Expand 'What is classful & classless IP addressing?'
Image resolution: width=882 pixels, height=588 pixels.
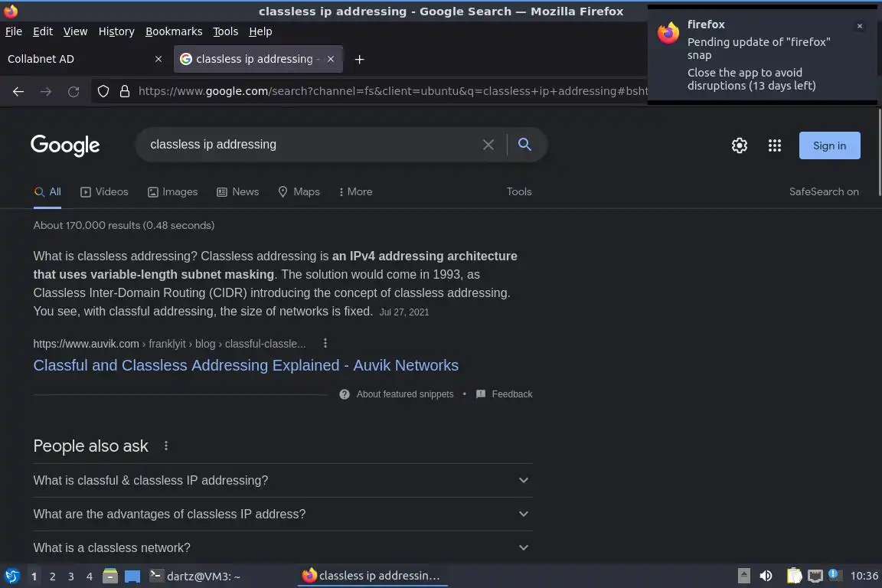[x=283, y=481]
